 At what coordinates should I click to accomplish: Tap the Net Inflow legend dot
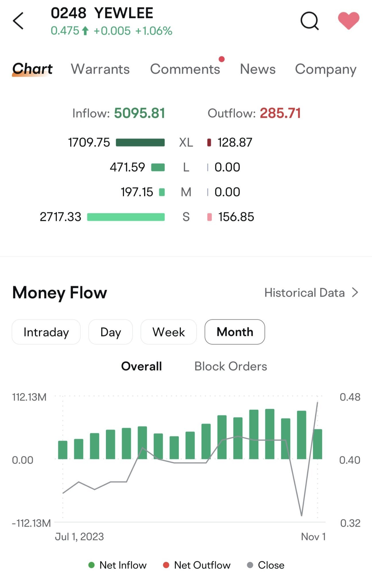point(92,565)
